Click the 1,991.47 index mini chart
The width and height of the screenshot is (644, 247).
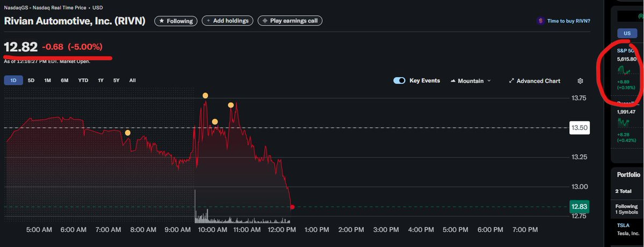coord(624,122)
